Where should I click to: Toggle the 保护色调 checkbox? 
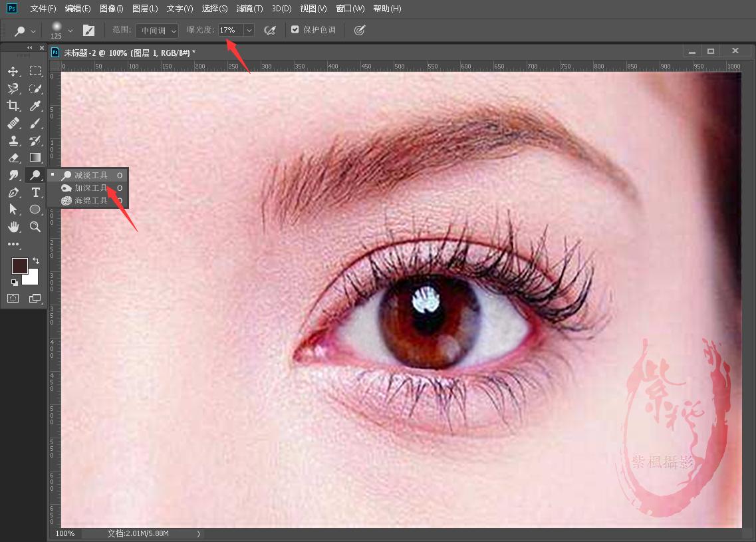pyautogui.click(x=295, y=30)
